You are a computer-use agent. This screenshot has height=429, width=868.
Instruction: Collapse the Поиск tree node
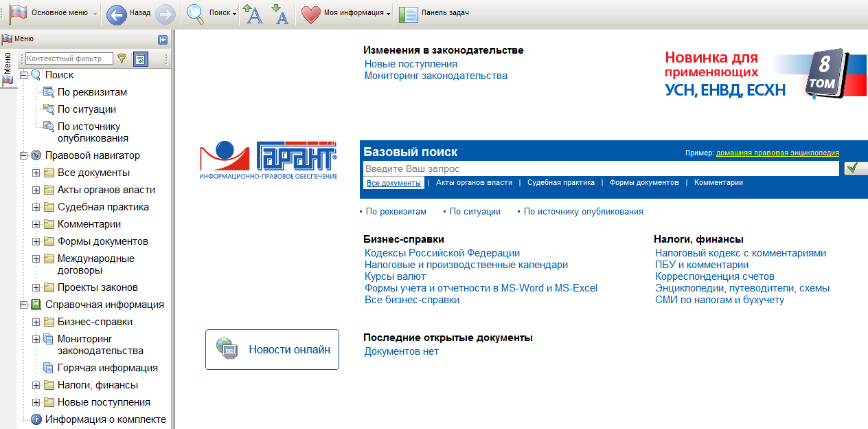(x=23, y=75)
